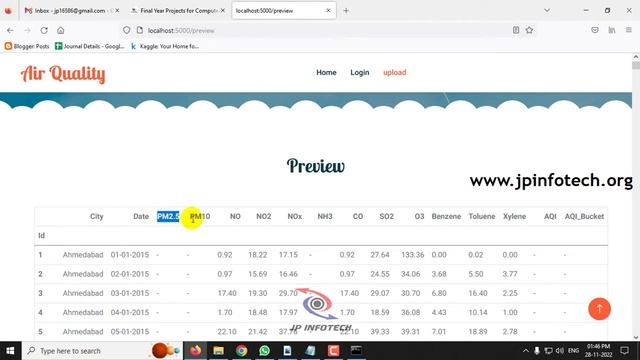Open the Journal Details bookmark
This screenshot has width=640, height=360.
click(89, 46)
